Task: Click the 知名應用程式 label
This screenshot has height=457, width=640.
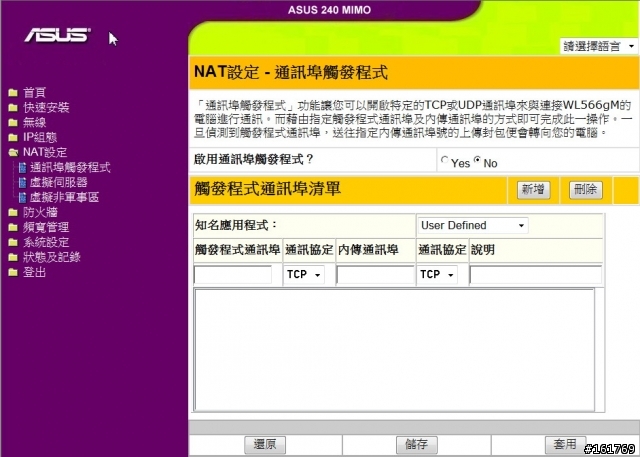Action: (236, 225)
